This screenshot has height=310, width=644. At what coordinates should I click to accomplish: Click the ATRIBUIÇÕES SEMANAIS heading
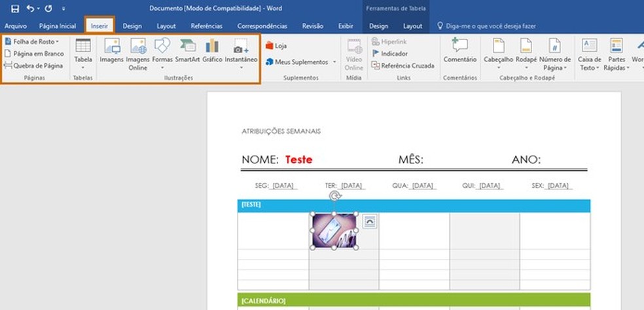(x=281, y=131)
